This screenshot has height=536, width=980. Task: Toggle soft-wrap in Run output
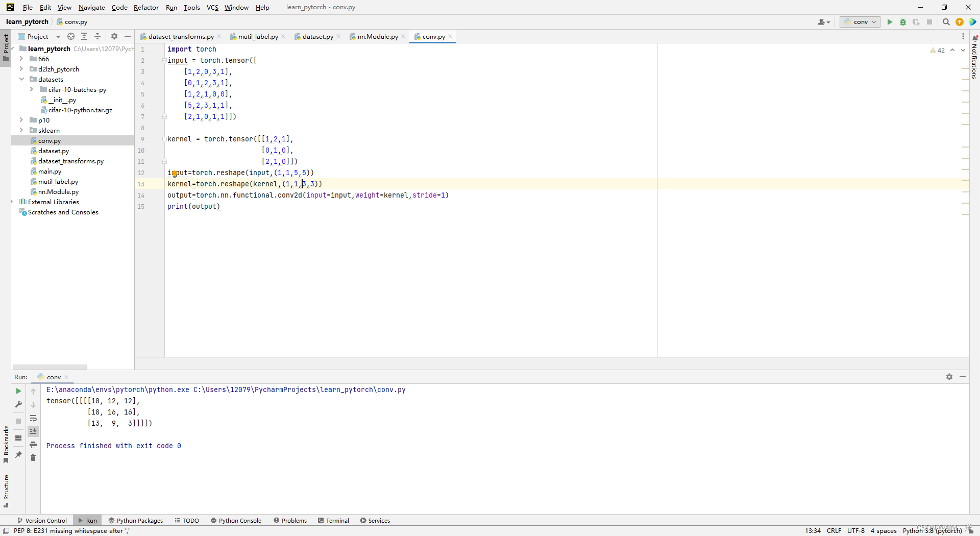click(33, 419)
